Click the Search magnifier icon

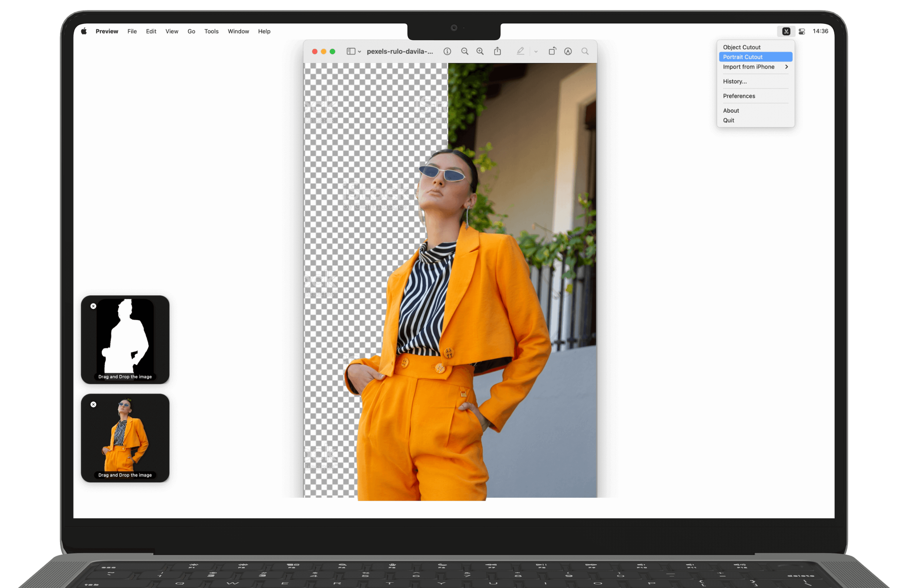point(585,51)
